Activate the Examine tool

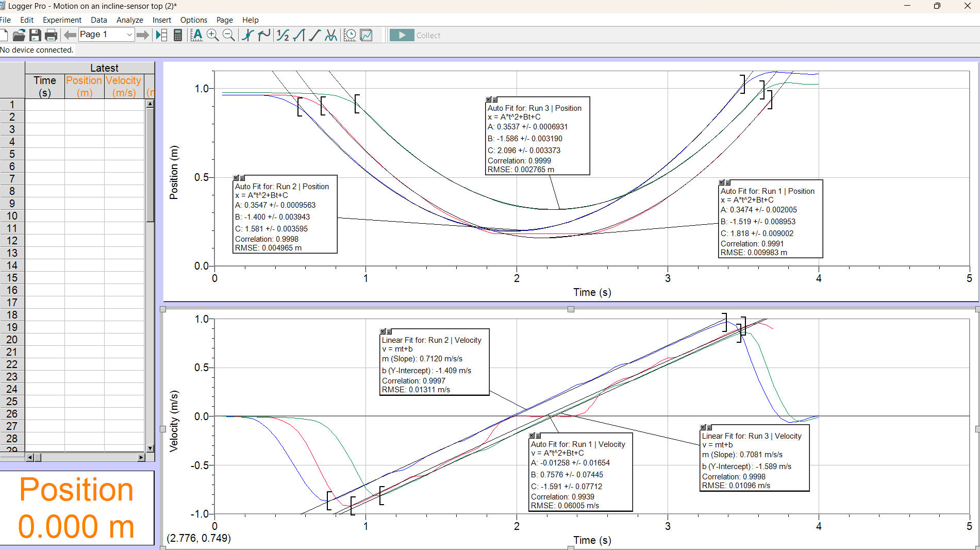click(x=248, y=35)
